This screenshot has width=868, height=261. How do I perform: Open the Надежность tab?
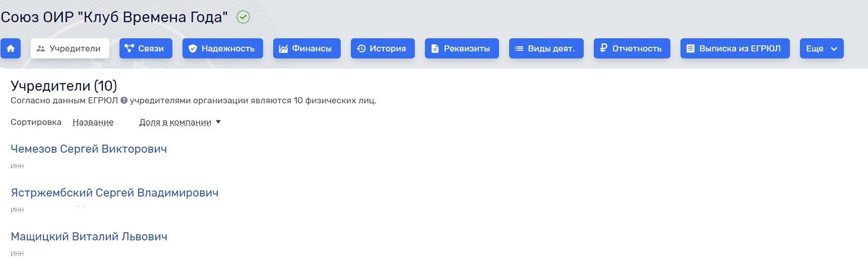[x=223, y=48]
